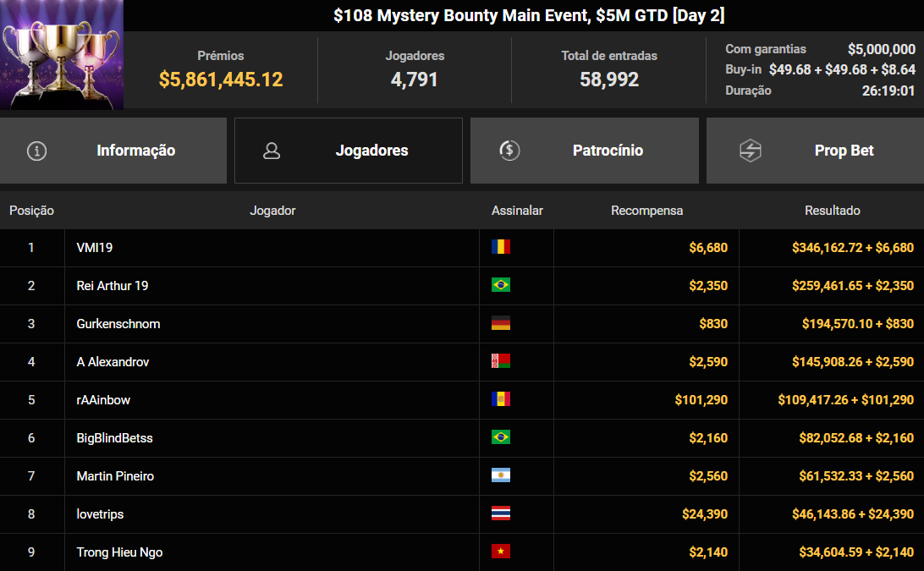Click result $194,570.10 + $830
Screen dimensions: 924x571
pyautogui.click(x=858, y=323)
